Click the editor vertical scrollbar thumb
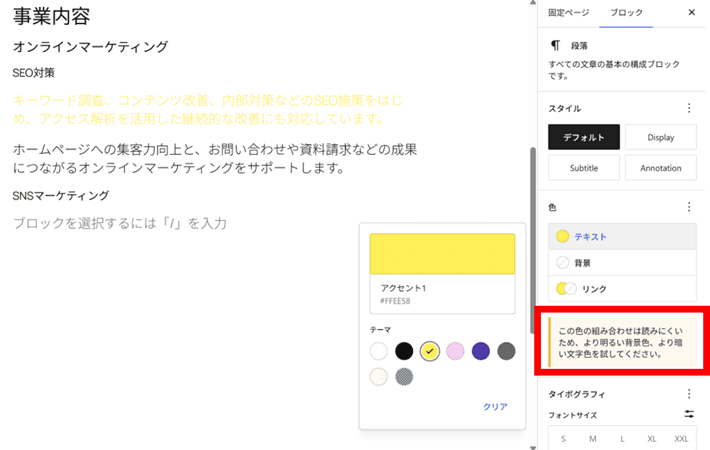 click(533, 240)
